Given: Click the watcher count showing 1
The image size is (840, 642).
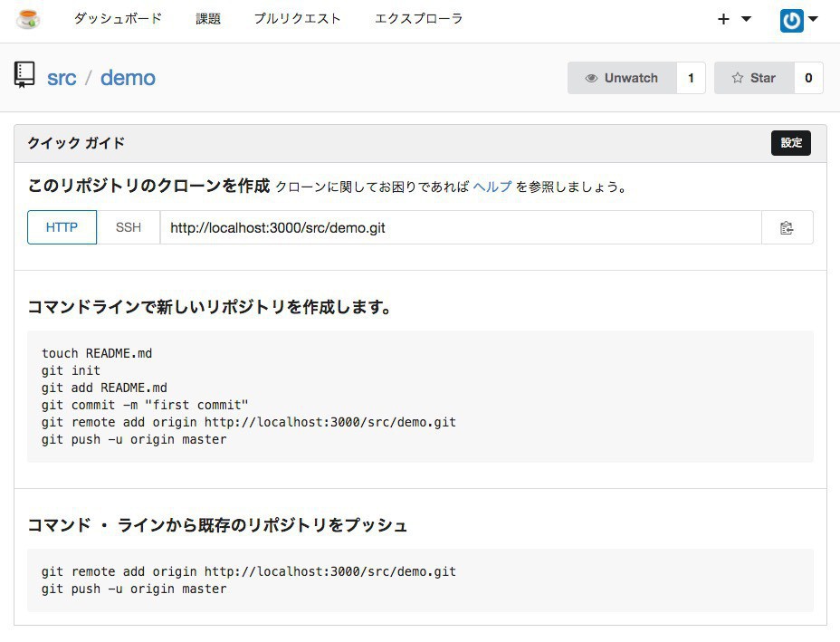Looking at the screenshot, I should [691, 78].
